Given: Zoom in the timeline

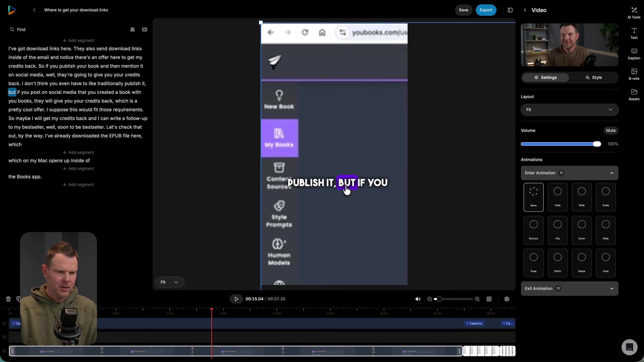Looking at the screenshot, I should point(477,299).
